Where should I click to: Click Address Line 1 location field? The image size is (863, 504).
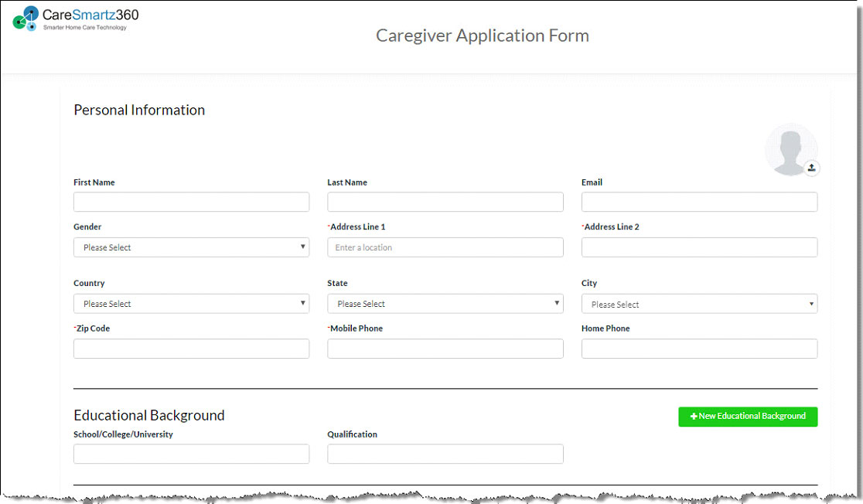tap(445, 247)
